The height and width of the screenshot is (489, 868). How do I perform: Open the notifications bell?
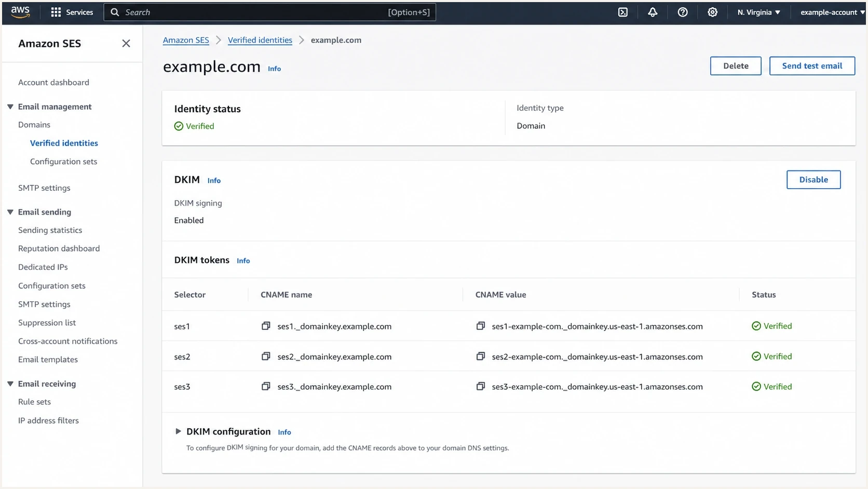[x=653, y=12]
